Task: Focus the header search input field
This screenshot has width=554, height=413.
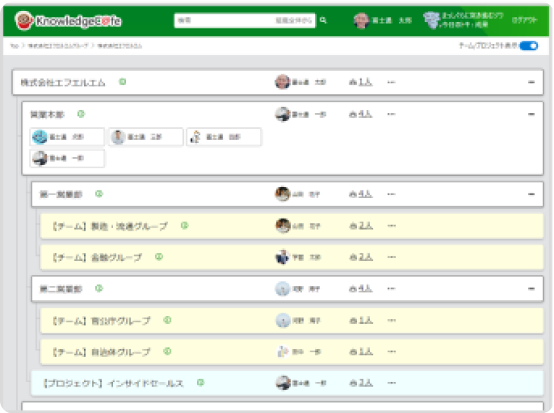Action: (x=244, y=20)
